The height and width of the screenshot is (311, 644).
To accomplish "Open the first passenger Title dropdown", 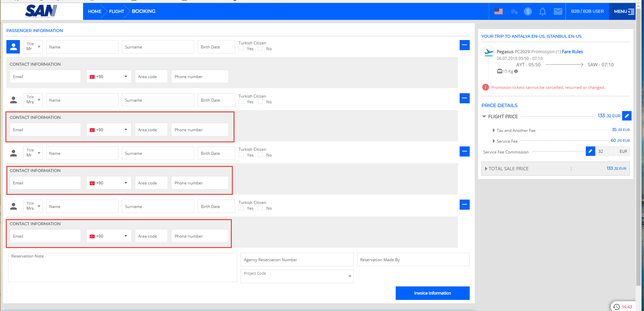I will click(x=33, y=47).
